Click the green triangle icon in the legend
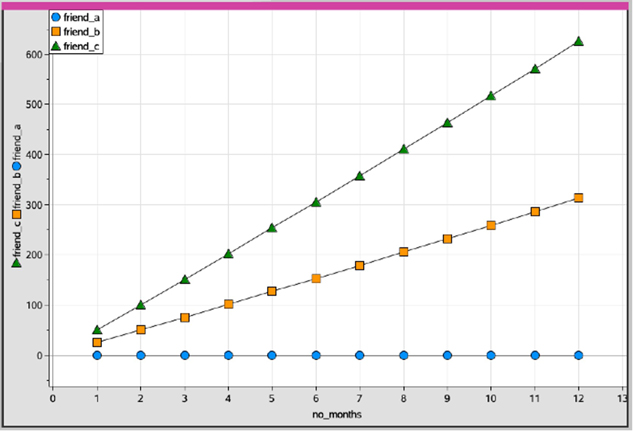 click(x=56, y=46)
